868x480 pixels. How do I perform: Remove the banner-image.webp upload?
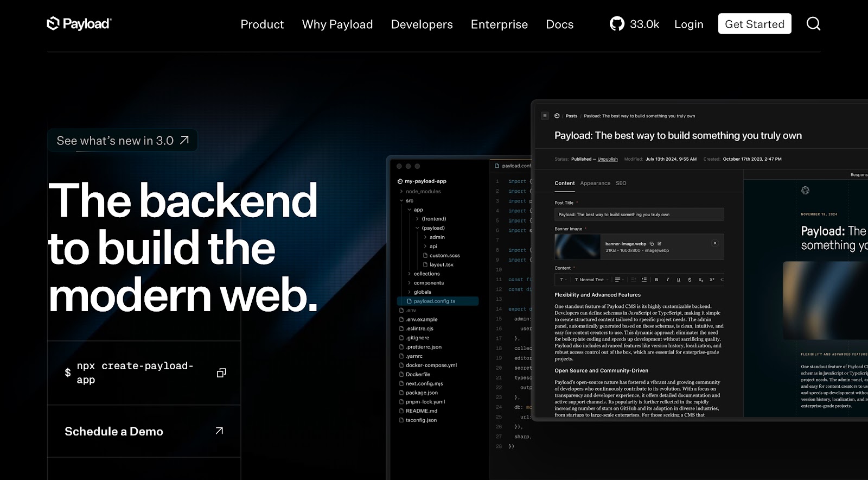coord(715,243)
